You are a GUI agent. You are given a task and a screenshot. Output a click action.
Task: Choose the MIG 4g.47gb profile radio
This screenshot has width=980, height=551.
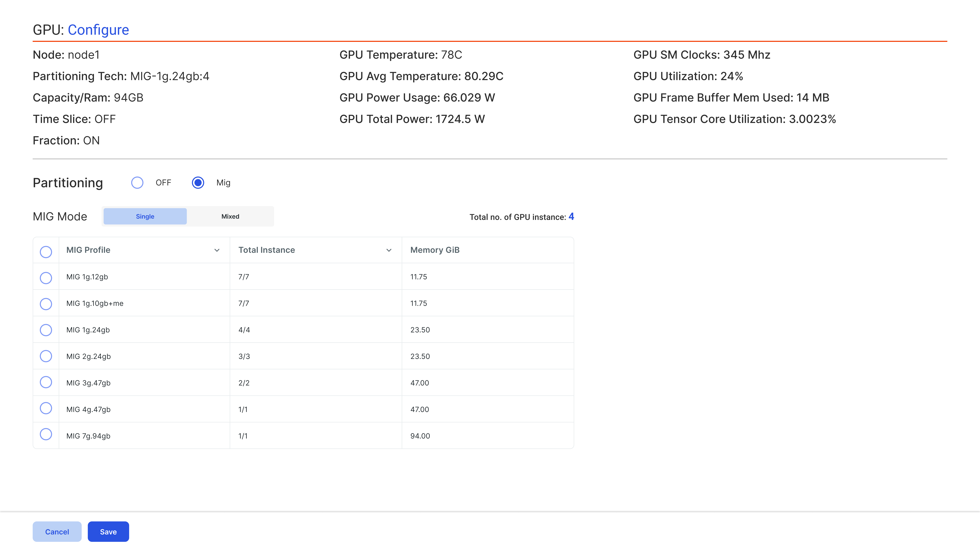(x=46, y=408)
